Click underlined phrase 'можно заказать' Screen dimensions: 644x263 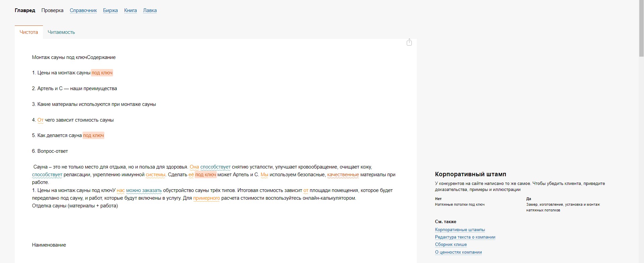pos(144,190)
